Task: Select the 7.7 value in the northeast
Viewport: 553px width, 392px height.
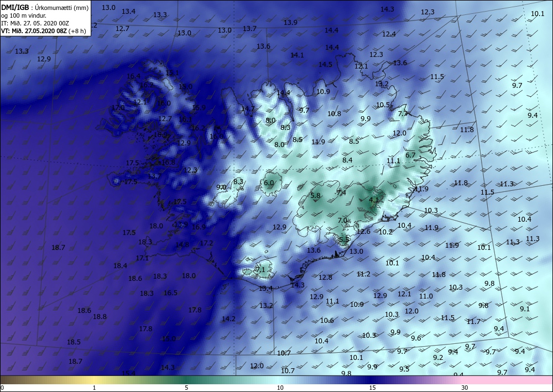Action: (x=403, y=113)
